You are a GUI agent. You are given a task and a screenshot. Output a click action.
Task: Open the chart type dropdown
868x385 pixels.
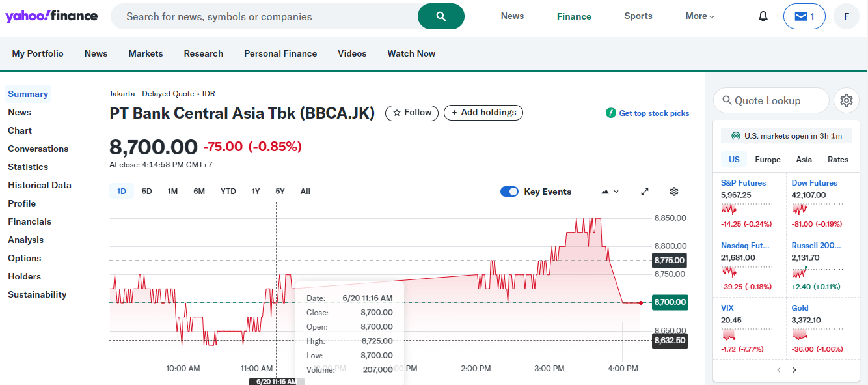[609, 191]
